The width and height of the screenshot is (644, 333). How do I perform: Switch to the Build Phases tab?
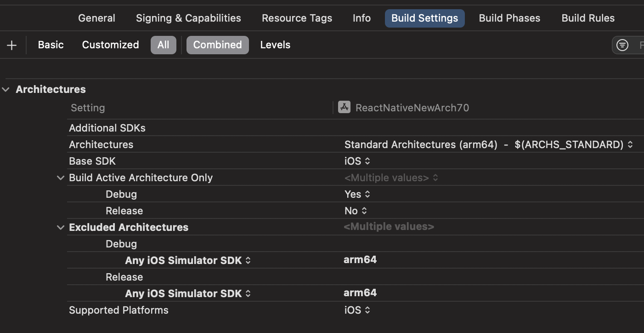pos(509,18)
